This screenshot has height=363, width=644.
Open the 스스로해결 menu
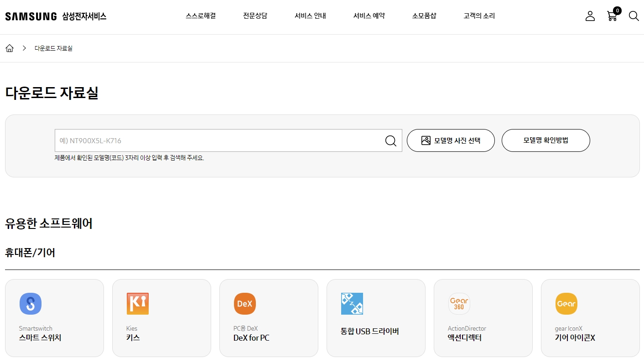(201, 16)
